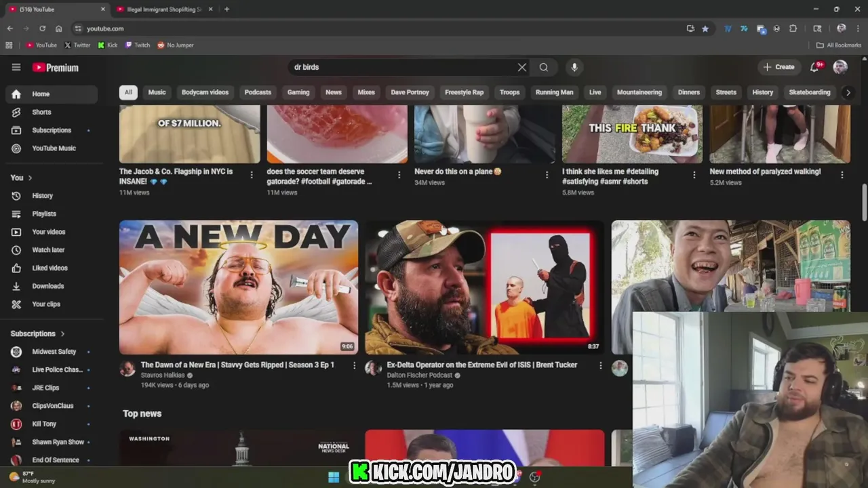Open History in the sidebar
This screenshot has width=868, height=488.
coord(52,196)
